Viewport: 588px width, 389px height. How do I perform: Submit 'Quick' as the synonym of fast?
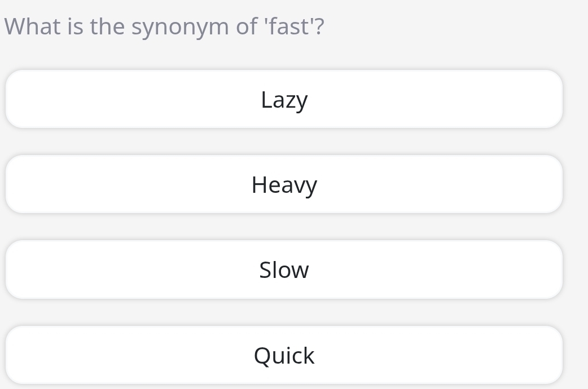click(x=284, y=355)
